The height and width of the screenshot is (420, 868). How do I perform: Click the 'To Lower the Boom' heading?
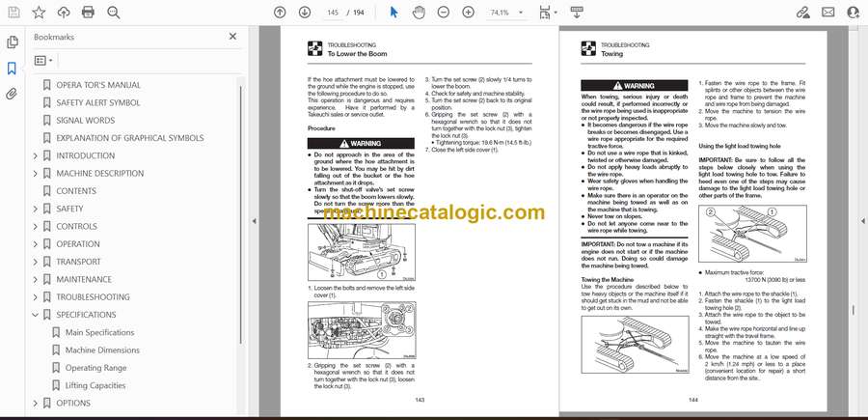tap(357, 54)
